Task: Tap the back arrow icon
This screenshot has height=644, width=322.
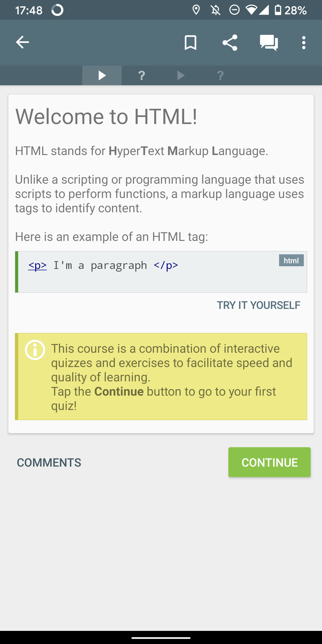Action: tap(22, 42)
